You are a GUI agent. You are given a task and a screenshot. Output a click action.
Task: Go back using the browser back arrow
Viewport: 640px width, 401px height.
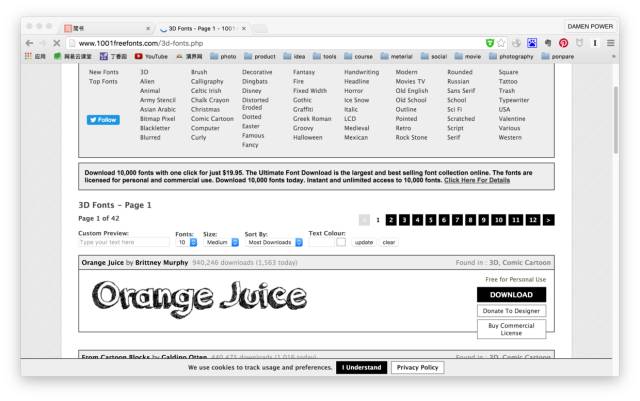coord(29,43)
